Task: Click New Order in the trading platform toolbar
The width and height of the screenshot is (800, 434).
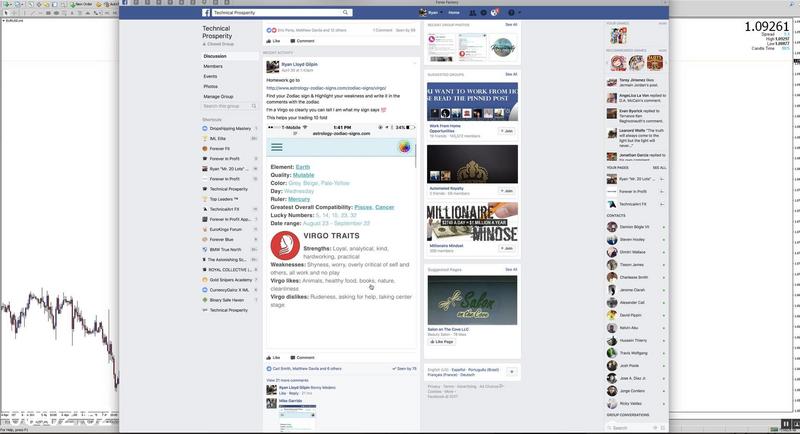Action: (81, 4)
